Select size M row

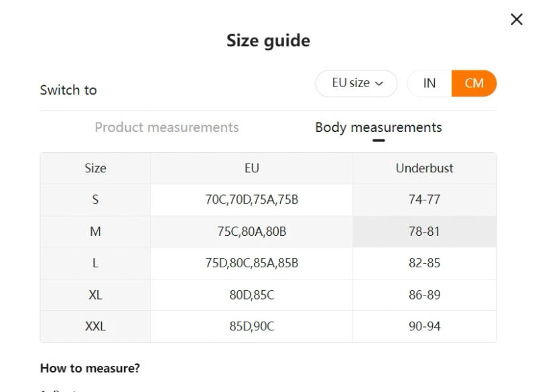[x=95, y=231]
